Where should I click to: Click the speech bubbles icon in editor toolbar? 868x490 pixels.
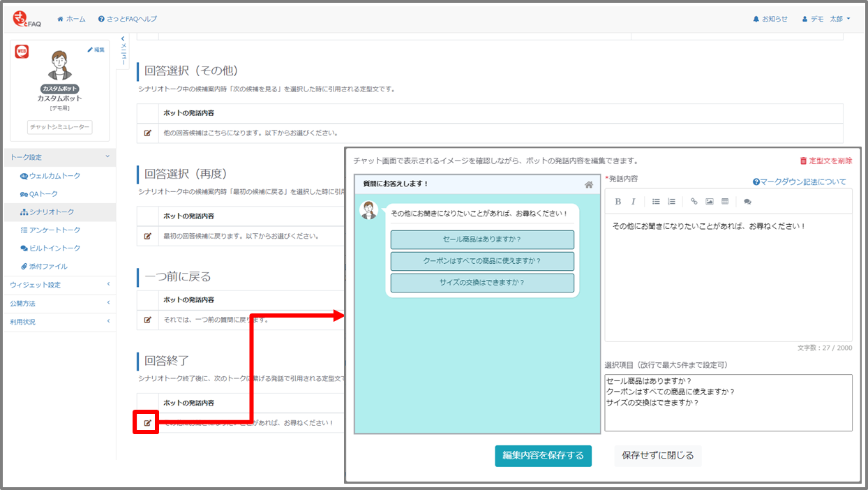[x=747, y=202]
